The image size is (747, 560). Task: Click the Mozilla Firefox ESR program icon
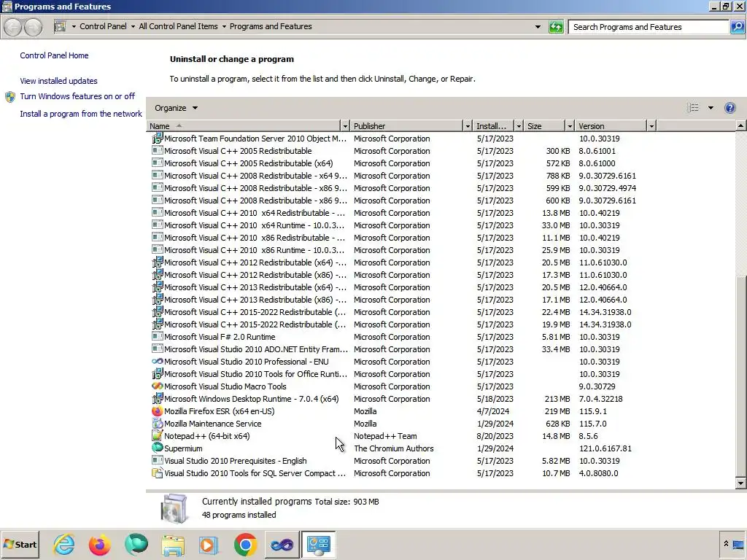pos(157,411)
